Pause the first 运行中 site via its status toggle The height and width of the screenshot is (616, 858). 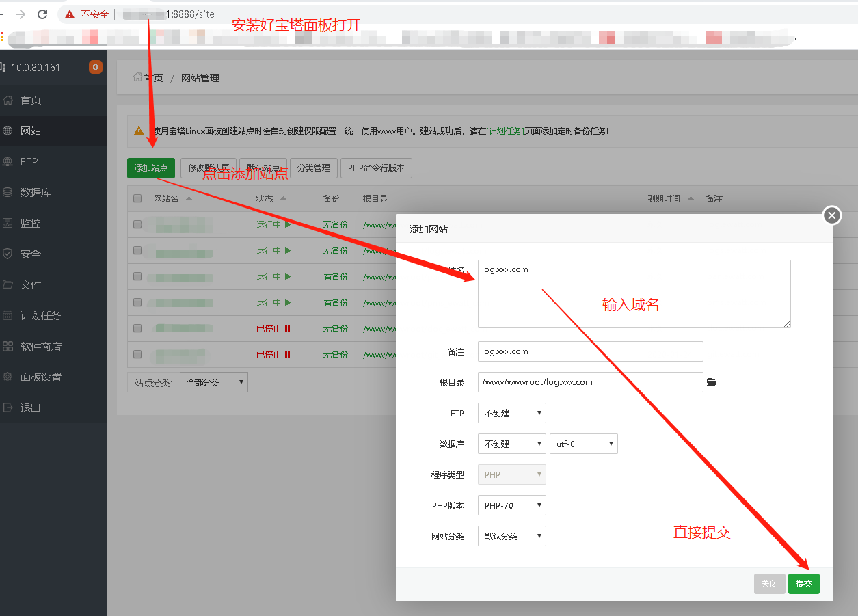(x=286, y=224)
